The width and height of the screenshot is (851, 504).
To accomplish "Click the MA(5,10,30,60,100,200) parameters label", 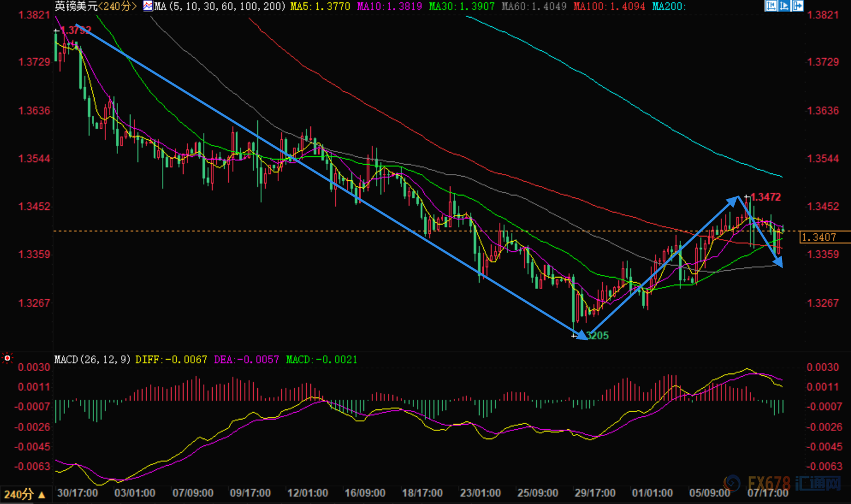I will pyautogui.click(x=220, y=6).
